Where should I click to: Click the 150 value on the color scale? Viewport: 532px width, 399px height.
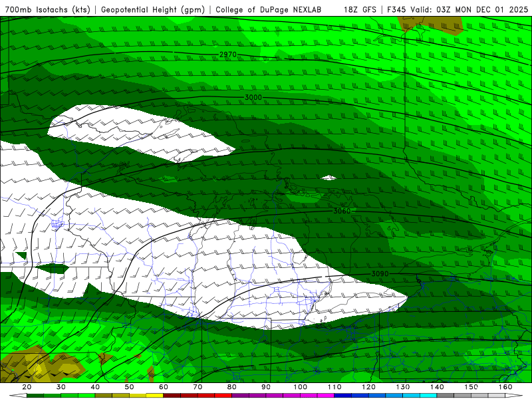coord(471,387)
